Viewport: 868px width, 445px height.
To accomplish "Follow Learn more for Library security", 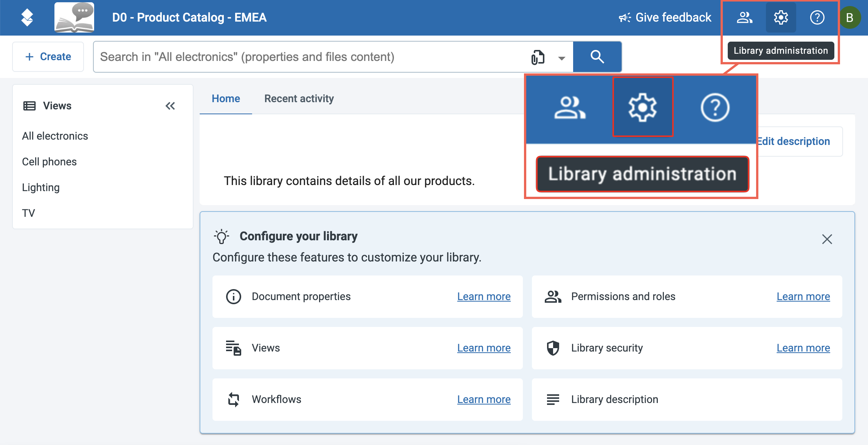I will tap(803, 348).
